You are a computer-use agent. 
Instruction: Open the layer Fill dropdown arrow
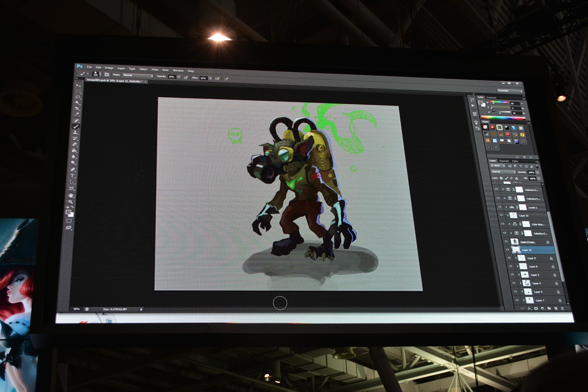[539, 179]
